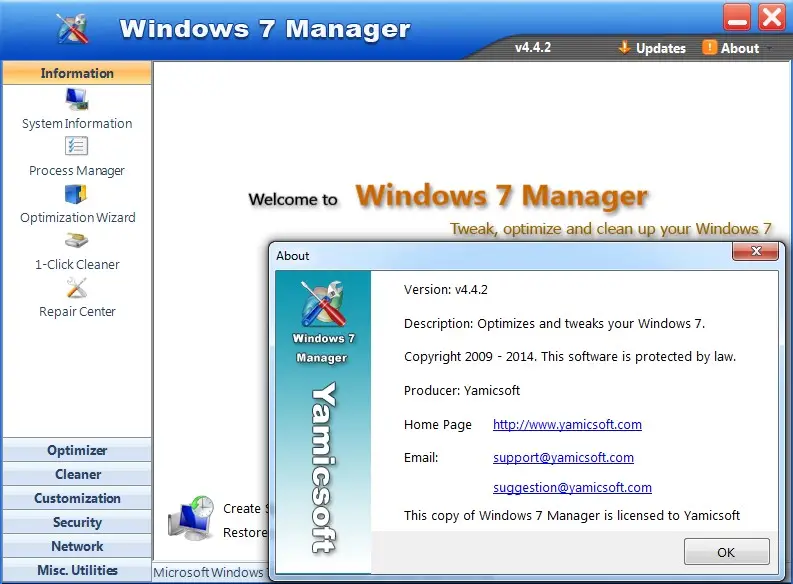Click the About dialog title bar

point(501,255)
